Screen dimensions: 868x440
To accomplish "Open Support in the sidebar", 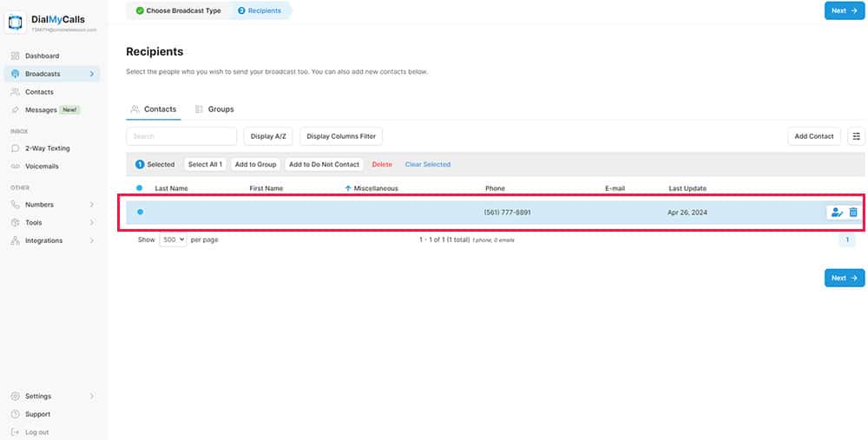I will pos(37,414).
